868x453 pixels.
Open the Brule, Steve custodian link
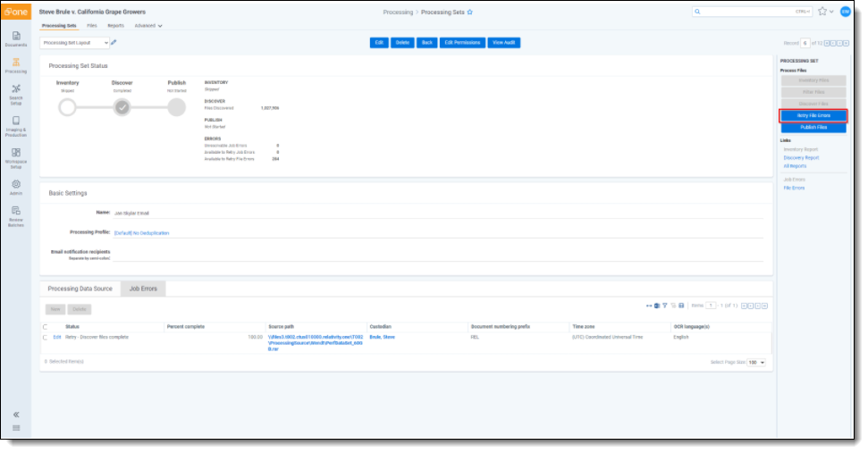(382, 338)
